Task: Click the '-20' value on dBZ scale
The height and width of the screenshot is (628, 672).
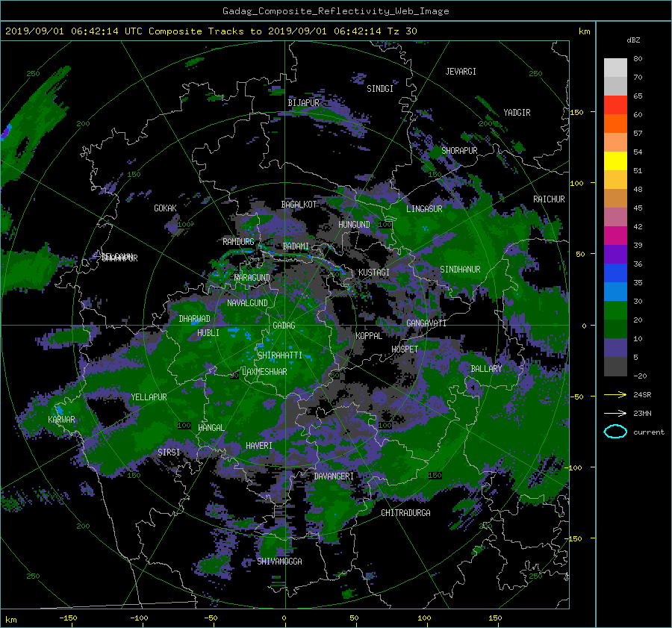Action: (640, 376)
